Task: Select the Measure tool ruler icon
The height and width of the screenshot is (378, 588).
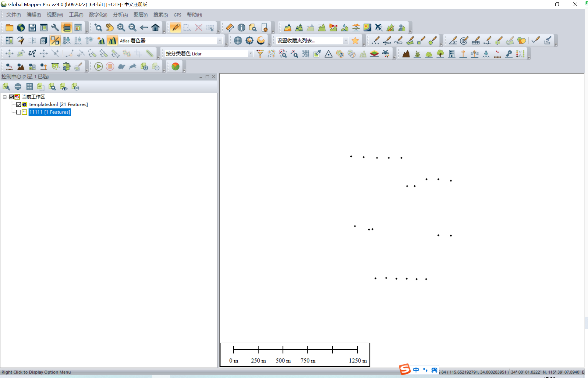Action: pos(230,28)
